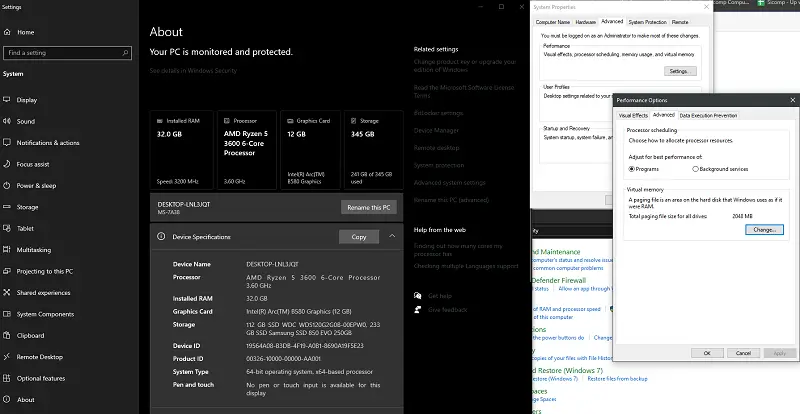Collapse the Device Specifications section chevron
The height and width of the screenshot is (414, 800).
[391, 237]
